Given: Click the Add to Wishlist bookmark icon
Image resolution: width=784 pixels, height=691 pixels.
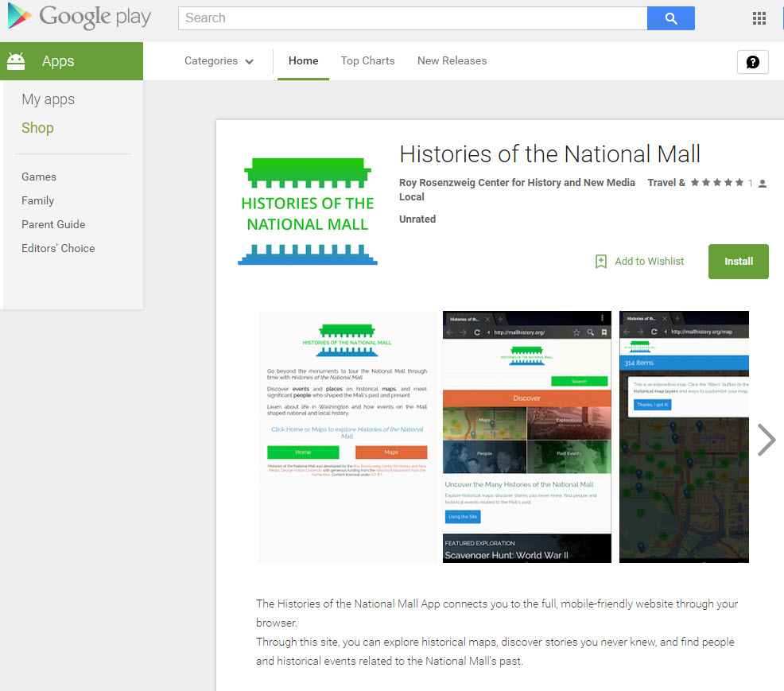Looking at the screenshot, I should [x=601, y=261].
